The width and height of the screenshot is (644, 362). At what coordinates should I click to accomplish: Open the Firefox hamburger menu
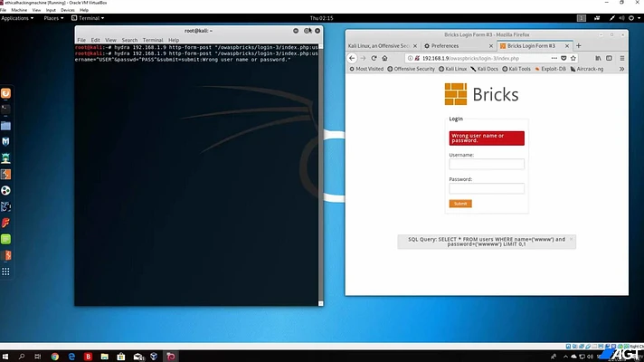click(622, 58)
